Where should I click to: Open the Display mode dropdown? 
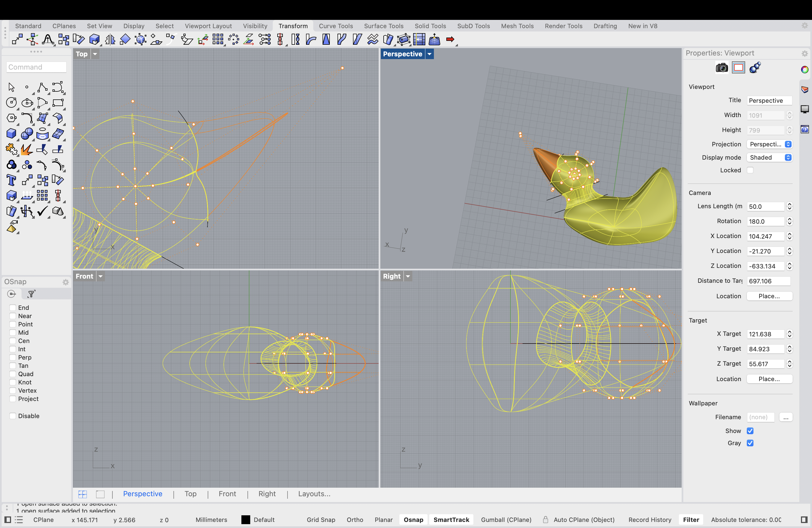point(769,158)
